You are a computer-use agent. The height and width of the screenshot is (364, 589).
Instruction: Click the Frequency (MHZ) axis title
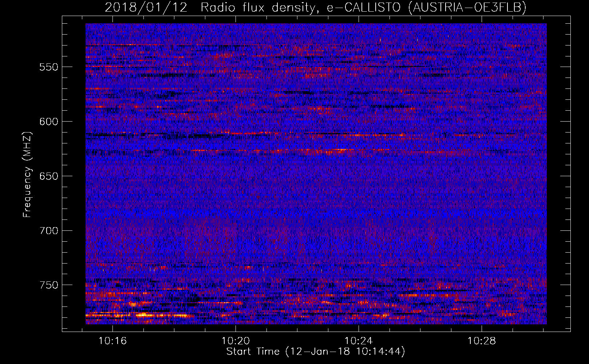(27, 174)
